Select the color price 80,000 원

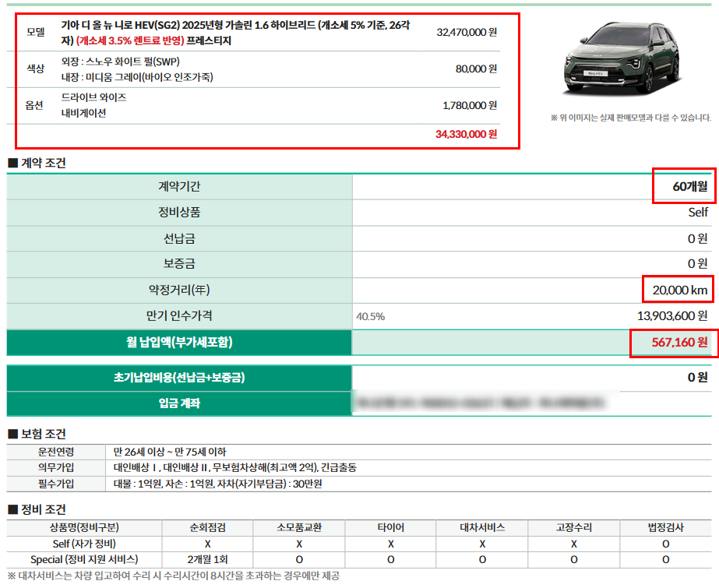pyautogui.click(x=476, y=69)
